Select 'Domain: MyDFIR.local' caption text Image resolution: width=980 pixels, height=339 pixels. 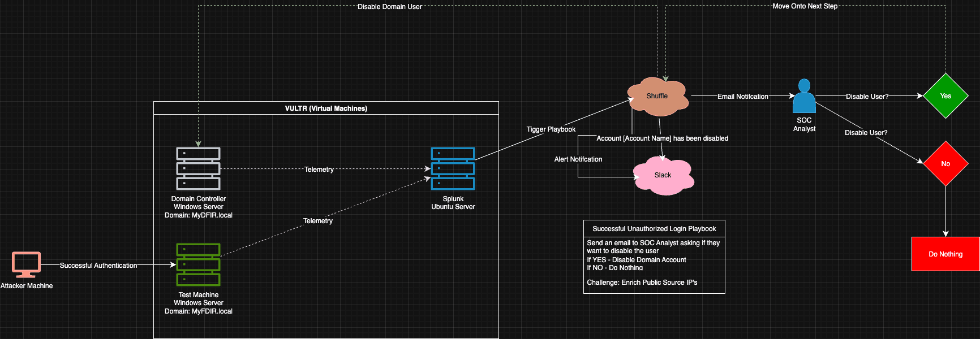click(199, 215)
